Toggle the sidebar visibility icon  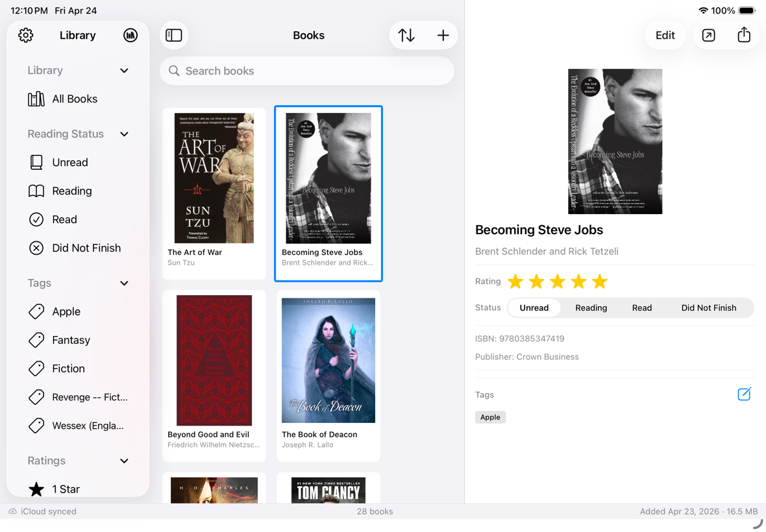coord(173,35)
